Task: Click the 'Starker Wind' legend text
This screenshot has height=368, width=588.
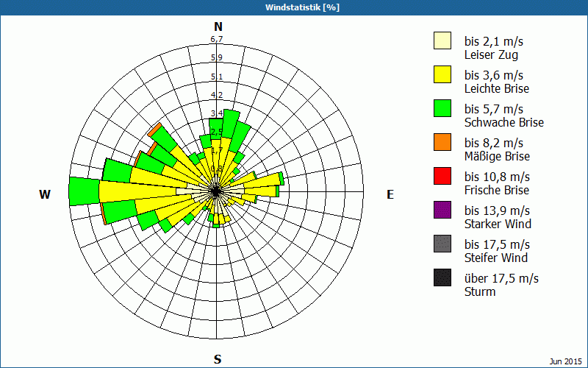Action: [498, 224]
